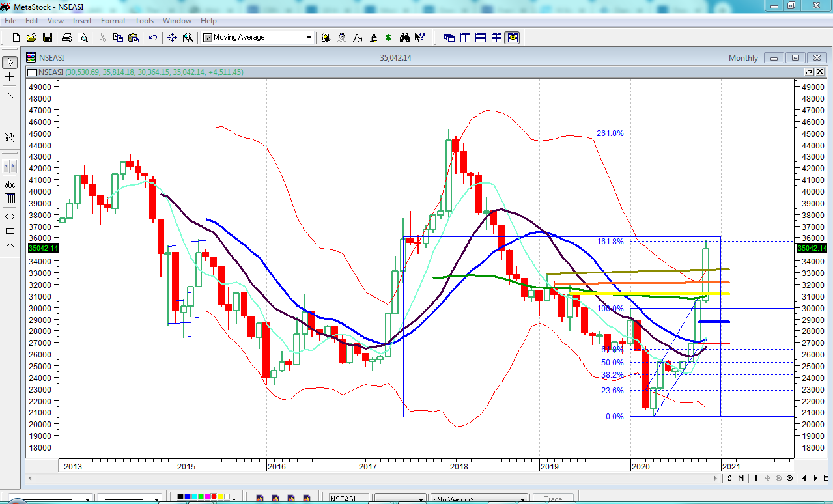Select the rectangle drawing tool

[x=10, y=231]
